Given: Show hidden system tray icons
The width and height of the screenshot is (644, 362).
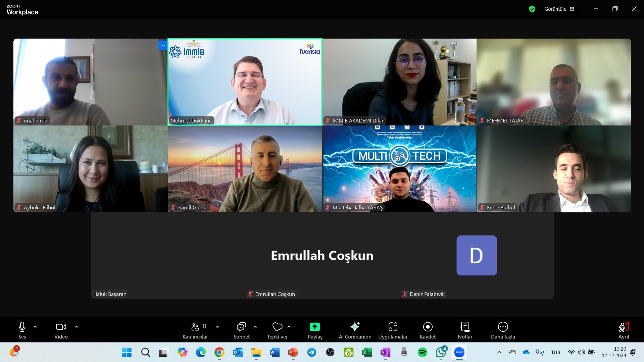Looking at the screenshot, I should pos(499,352).
